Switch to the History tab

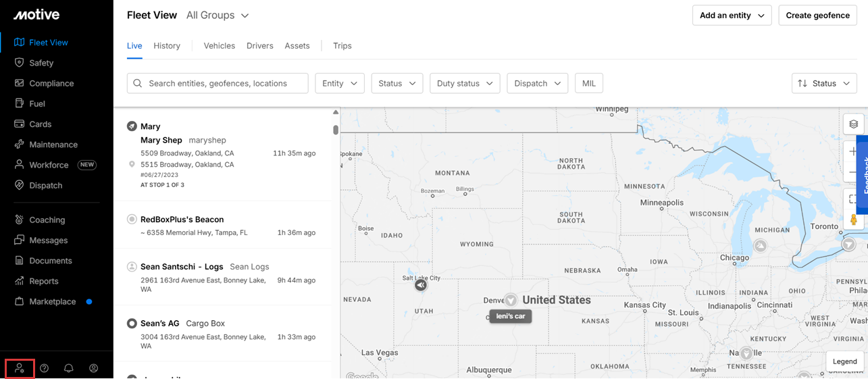(x=167, y=46)
